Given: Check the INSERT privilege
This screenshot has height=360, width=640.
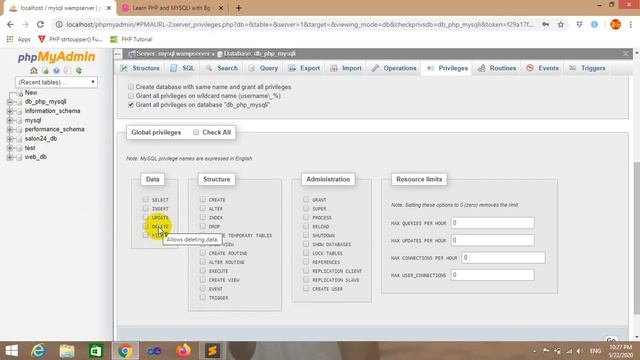Looking at the screenshot, I should (146, 208).
